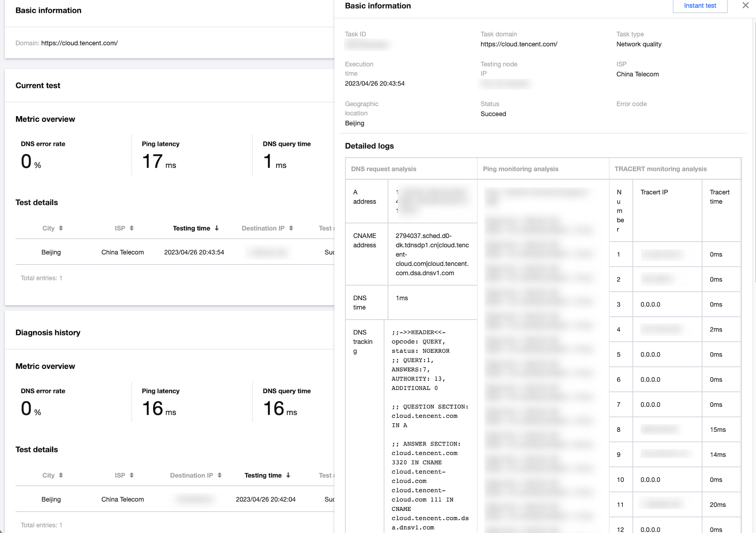The image size is (756, 533).
Task: Click the '20ms' tracert time for hop 11
Action: pos(718,505)
